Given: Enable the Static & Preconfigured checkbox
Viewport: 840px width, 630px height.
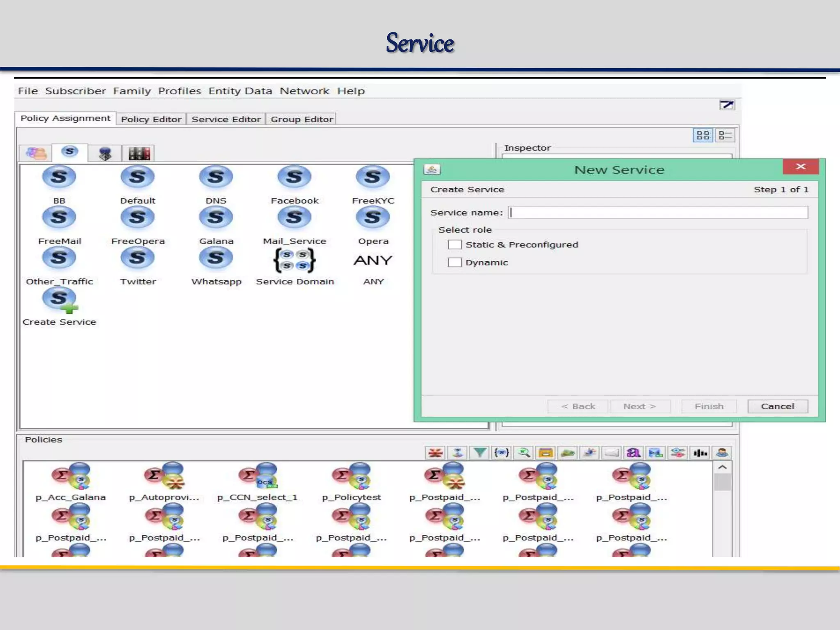Looking at the screenshot, I should coord(454,245).
